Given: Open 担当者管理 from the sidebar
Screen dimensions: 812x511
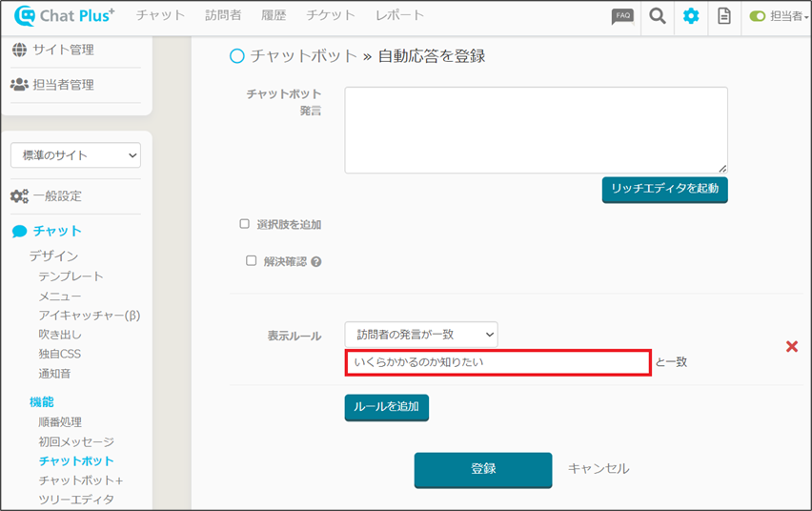Looking at the screenshot, I should click(63, 84).
